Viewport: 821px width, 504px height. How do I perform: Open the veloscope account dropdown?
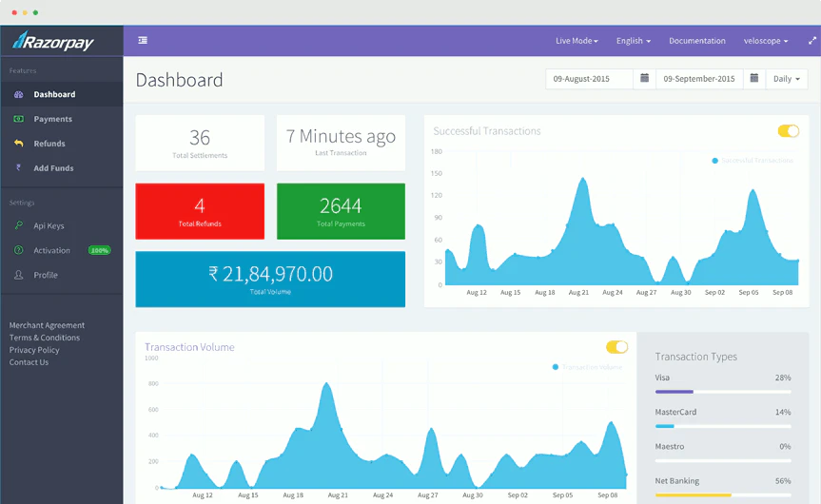[x=766, y=41]
